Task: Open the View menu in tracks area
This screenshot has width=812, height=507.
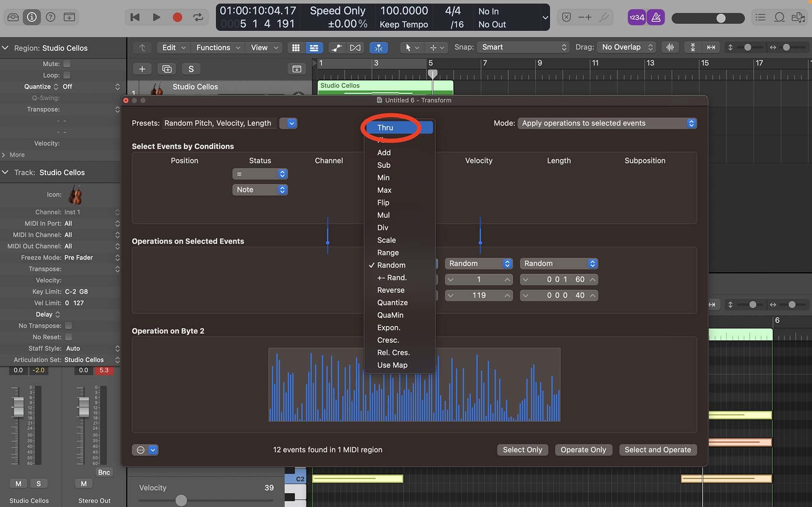Action: coord(264,47)
